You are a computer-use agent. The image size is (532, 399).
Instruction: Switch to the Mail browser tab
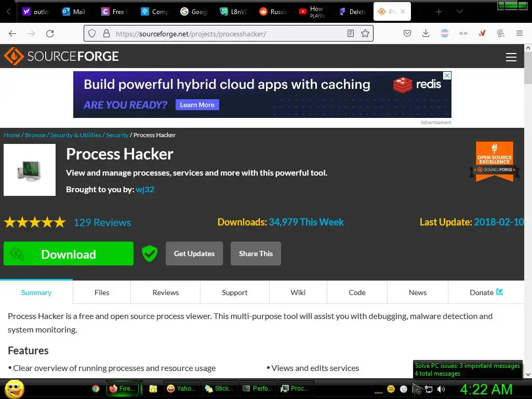75,11
